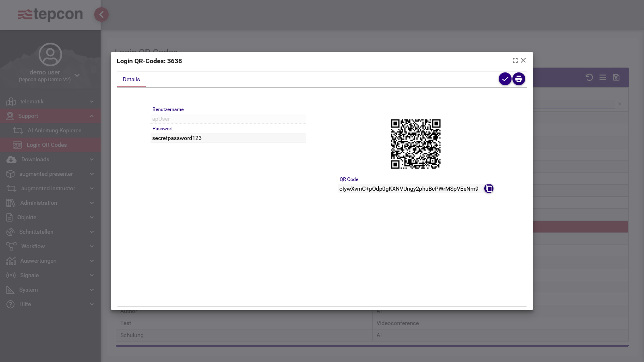
Task: Expand the Auswertungen section
Action: 38,261
